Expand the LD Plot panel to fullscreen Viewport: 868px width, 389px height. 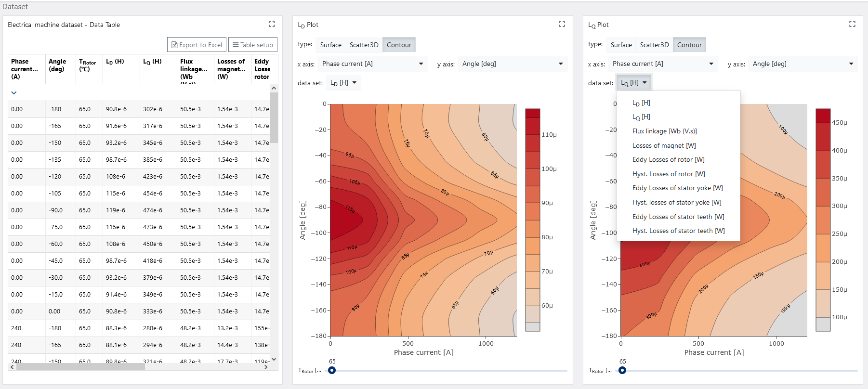tap(562, 24)
